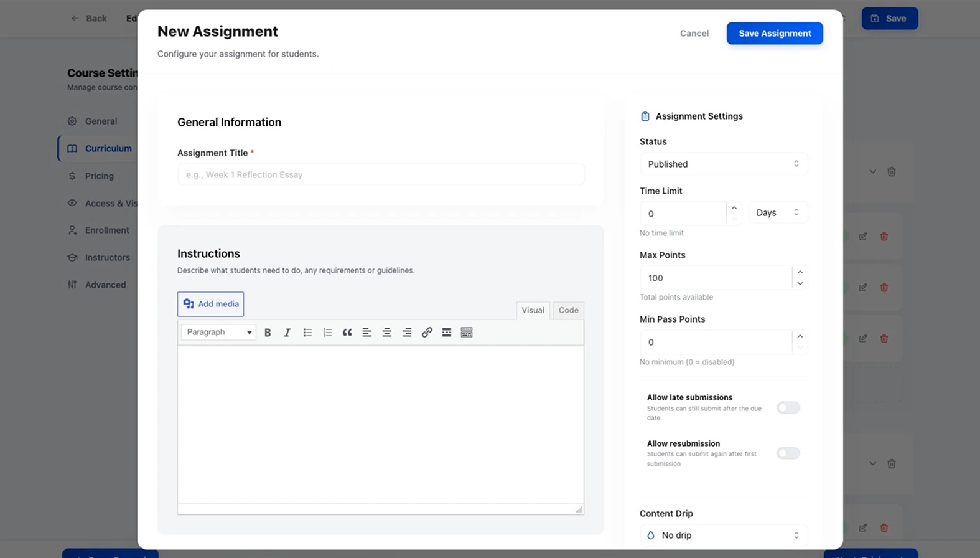Toggle the toolbar keyboard icon
This screenshot has height=558, width=980.
click(467, 333)
